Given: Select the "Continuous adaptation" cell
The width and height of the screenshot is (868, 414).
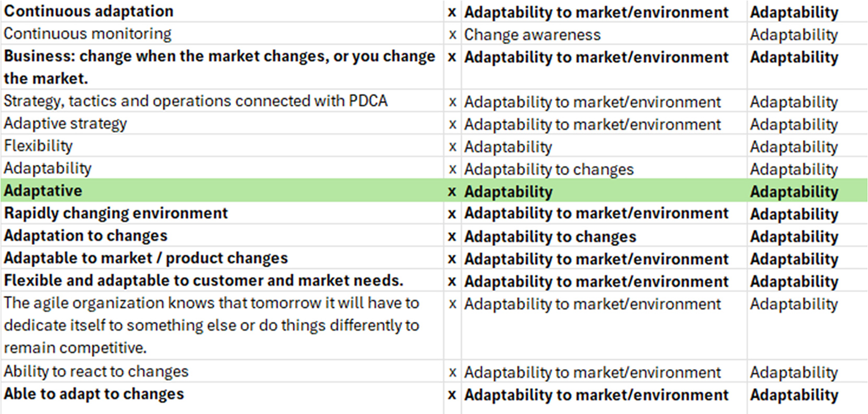Looking at the screenshot, I should point(88,11).
